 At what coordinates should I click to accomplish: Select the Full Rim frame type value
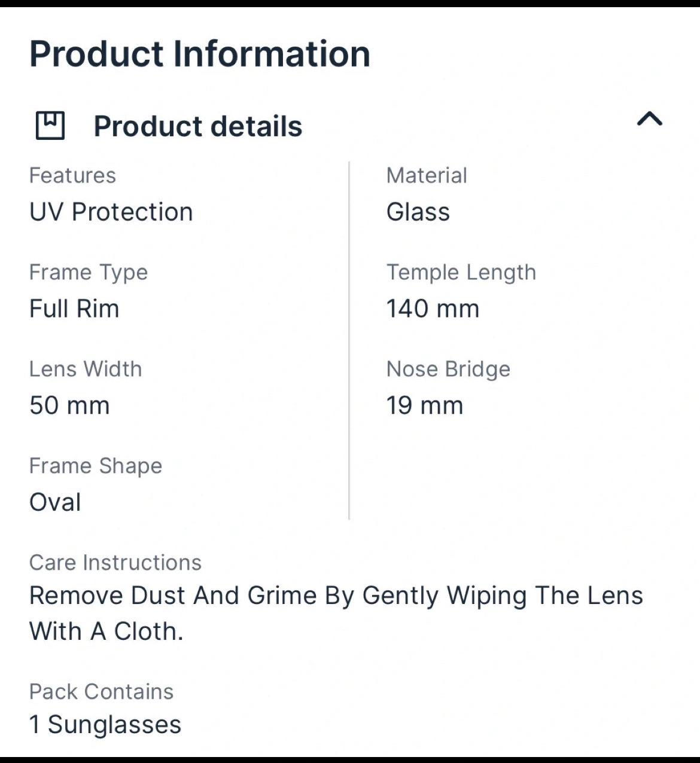click(x=74, y=309)
